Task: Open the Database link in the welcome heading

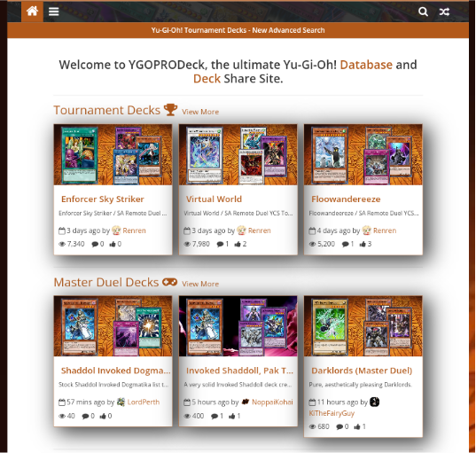Action: click(366, 65)
